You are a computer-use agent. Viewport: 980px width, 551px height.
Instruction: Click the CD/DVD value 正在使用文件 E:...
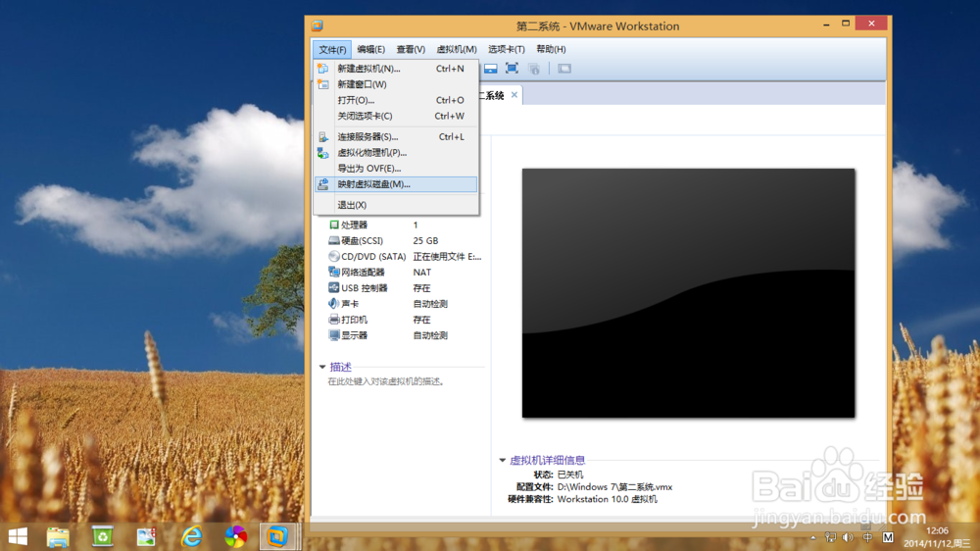coord(447,257)
